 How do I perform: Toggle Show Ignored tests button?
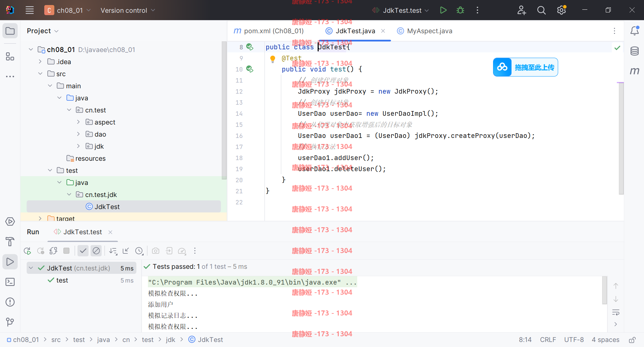tap(96, 251)
